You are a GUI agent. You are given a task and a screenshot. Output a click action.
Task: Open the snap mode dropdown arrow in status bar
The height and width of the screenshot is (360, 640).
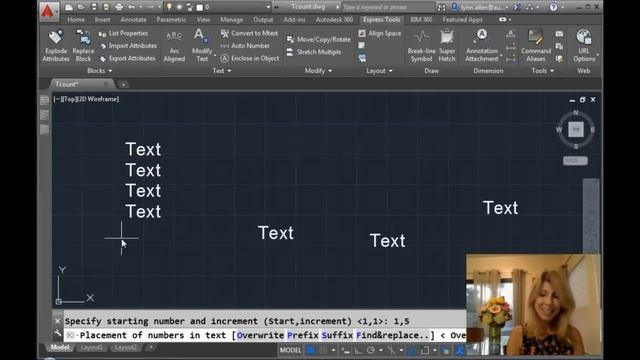333,350
